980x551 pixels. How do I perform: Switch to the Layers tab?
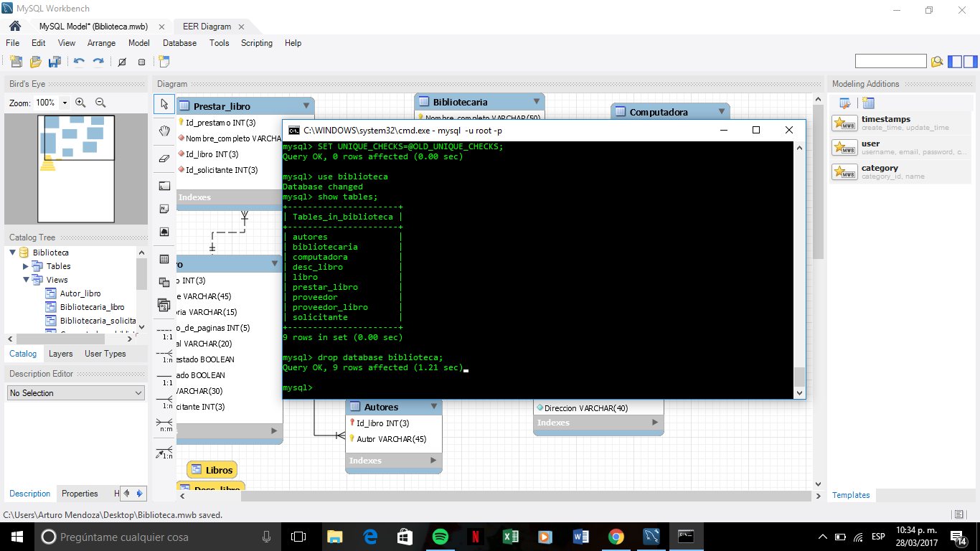click(x=61, y=354)
